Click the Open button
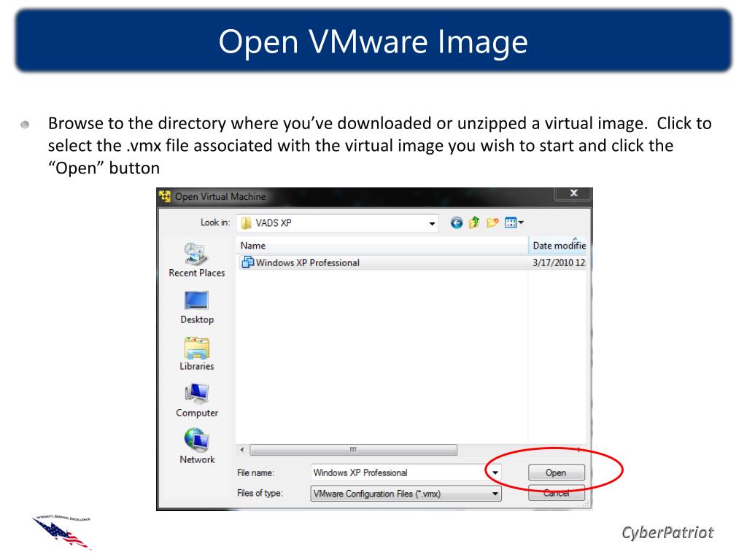Image resolution: width=747 pixels, height=560 pixels. (x=556, y=472)
